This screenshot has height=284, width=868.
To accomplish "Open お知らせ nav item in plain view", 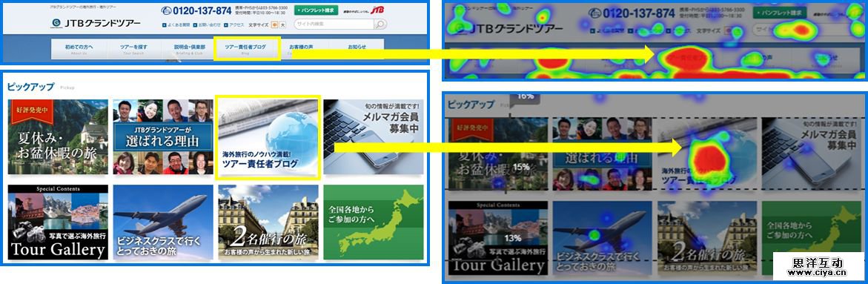I will pyautogui.click(x=357, y=49).
